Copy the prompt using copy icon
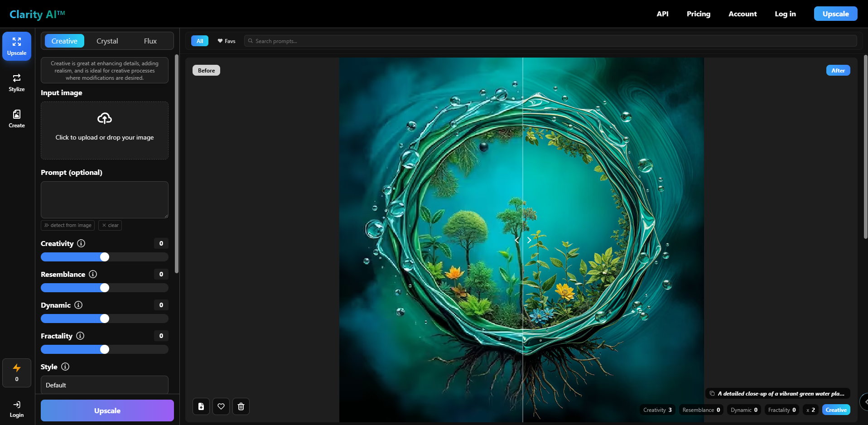The height and width of the screenshot is (425, 868). pyautogui.click(x=712, y=393)
